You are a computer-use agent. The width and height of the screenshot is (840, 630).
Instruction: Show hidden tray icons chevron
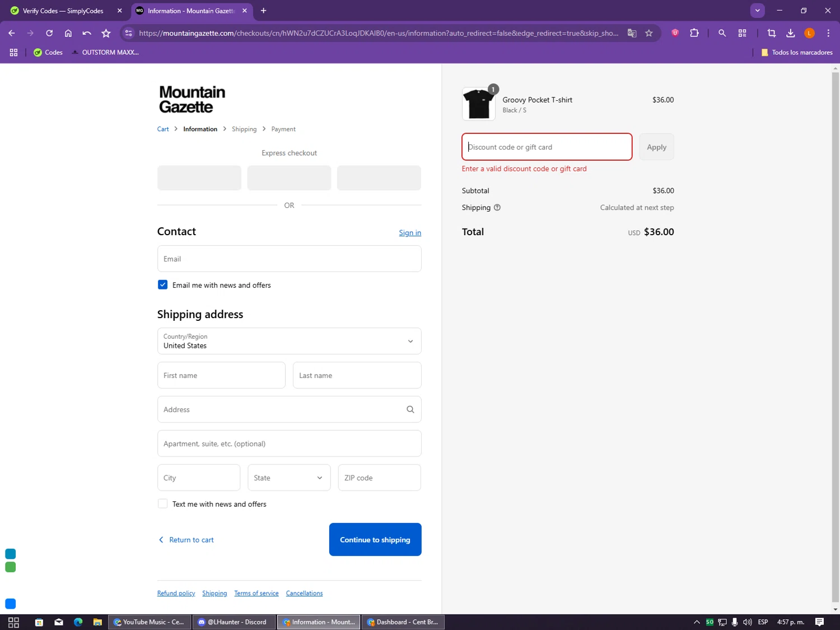click(x=697, y=622)
